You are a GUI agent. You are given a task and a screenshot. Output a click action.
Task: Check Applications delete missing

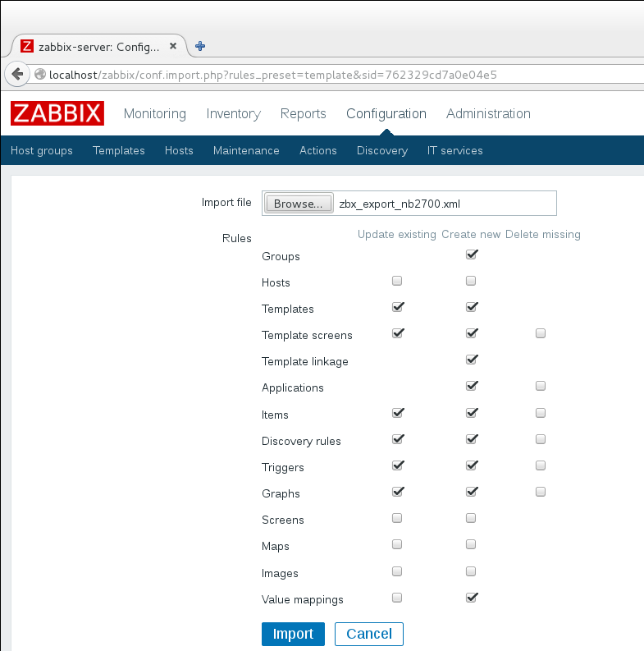pyautogui.click(x=541, y=386)
